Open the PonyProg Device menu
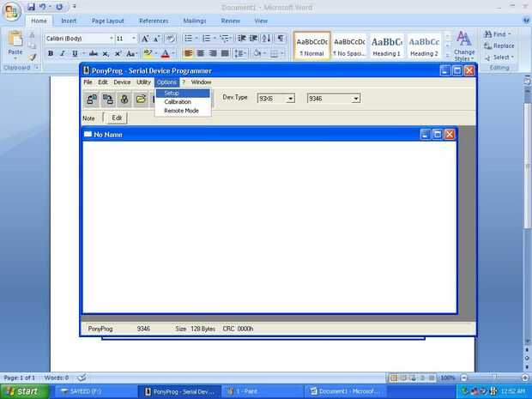This screenshot has width=532, height=399. [x=122, y=82]
